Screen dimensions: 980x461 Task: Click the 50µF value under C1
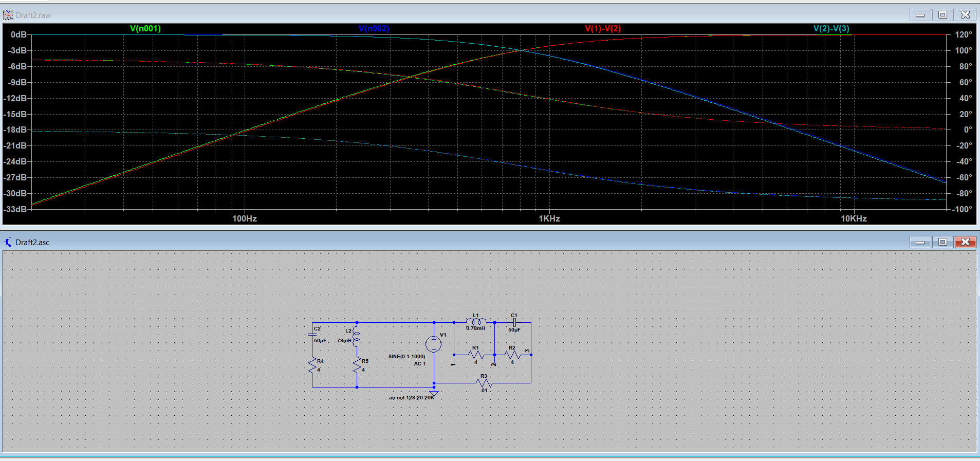click(514, 330)
